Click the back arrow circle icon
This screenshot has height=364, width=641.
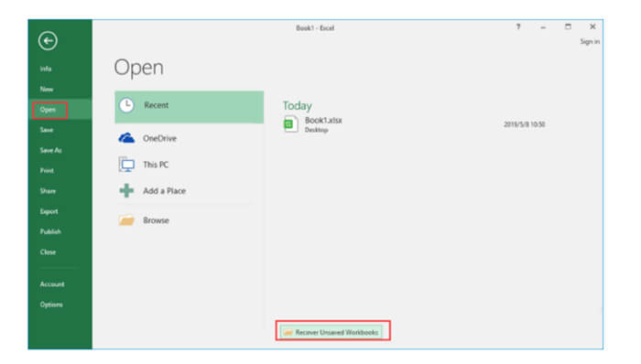point(48,41)
